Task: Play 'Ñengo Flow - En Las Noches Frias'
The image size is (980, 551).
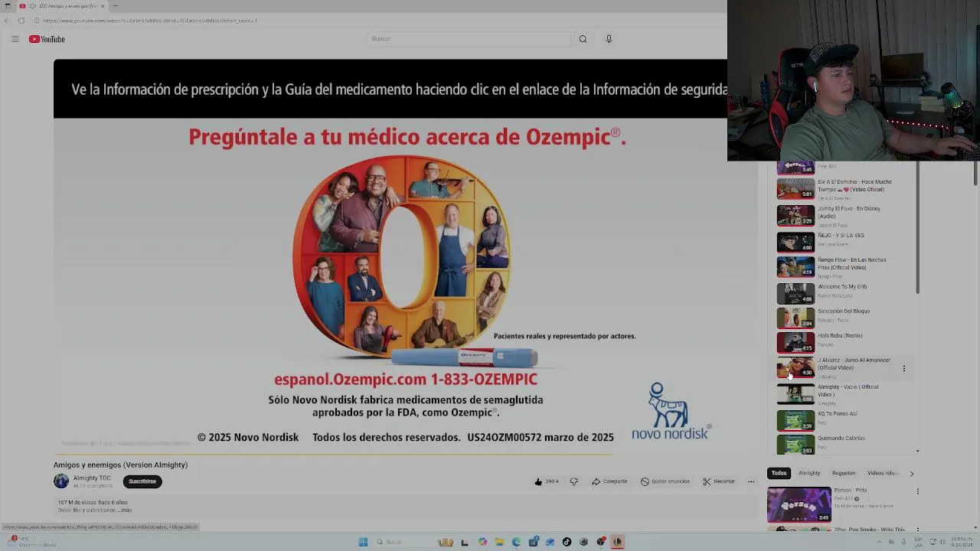Action: click(x=796, y=266)
